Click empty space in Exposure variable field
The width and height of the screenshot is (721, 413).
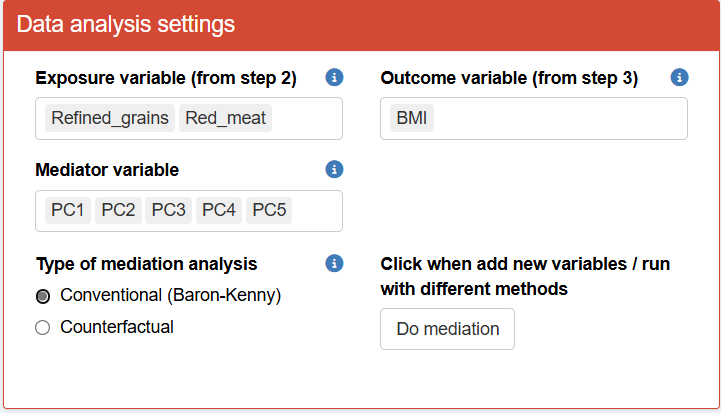308,118
